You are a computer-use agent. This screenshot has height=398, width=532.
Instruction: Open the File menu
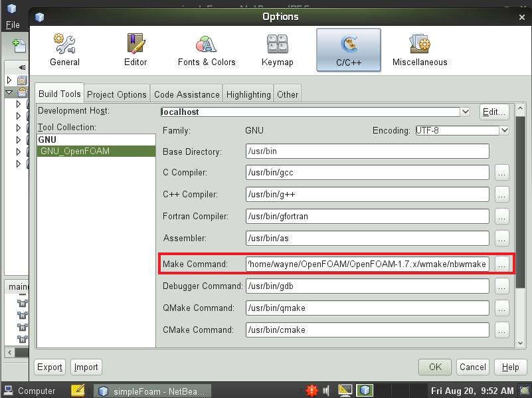(13, 25)
